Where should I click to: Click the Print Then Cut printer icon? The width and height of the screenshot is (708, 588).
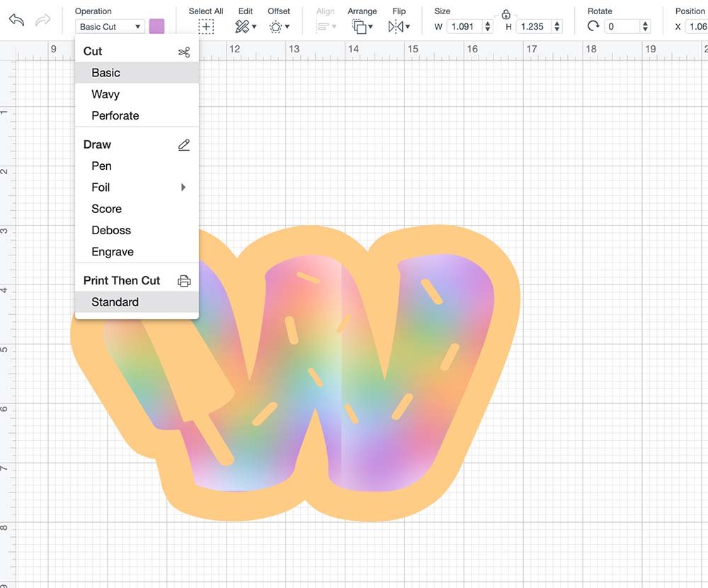(x=184, y=281)
